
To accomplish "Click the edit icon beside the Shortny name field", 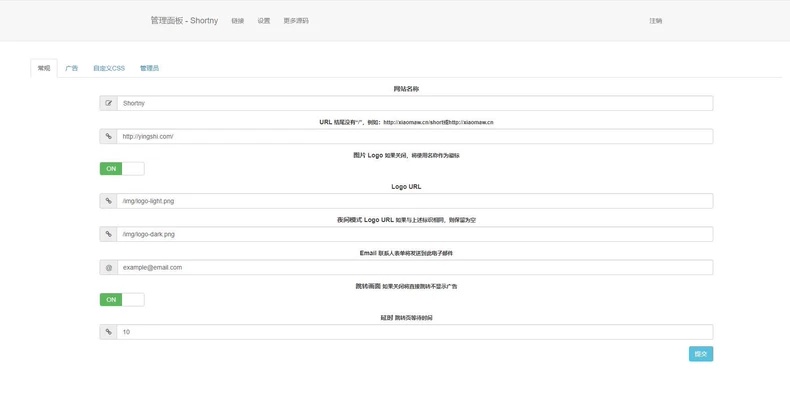I will pos(108,103).
